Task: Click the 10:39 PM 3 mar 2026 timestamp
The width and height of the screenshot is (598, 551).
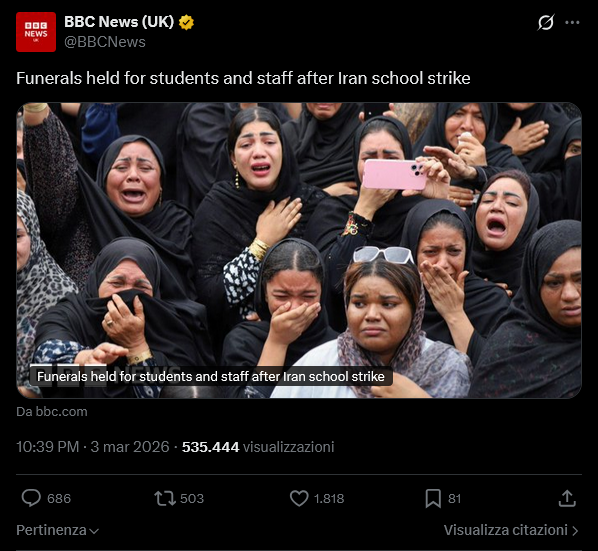Action: pos(93,447)
